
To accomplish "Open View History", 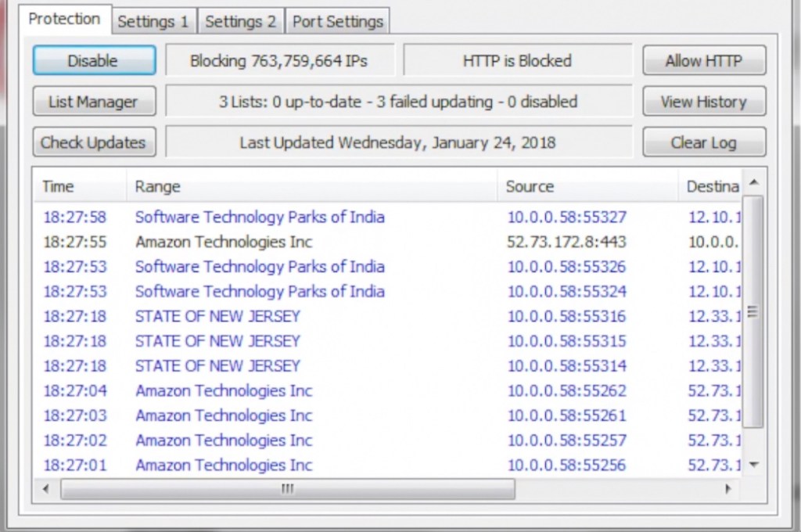I will click(704, 102).
